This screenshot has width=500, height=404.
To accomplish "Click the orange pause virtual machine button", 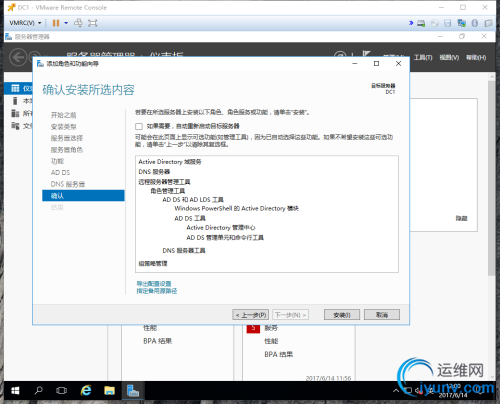I will 56,23.
